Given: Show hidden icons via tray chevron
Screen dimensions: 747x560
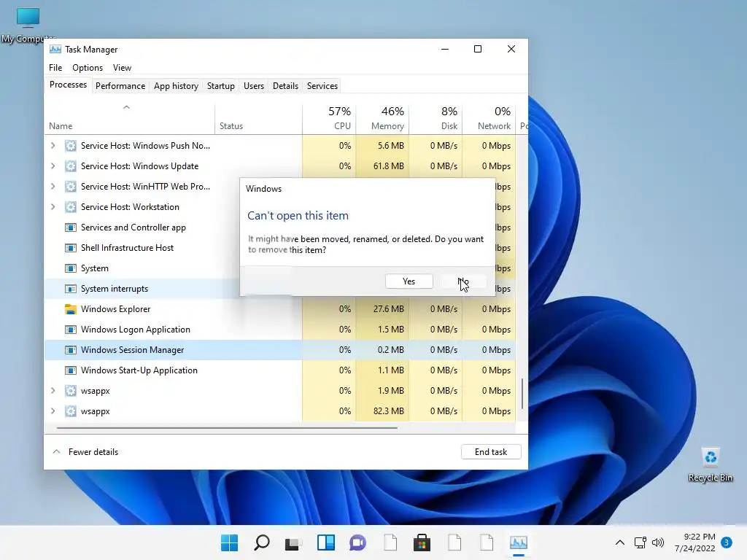Looking at the screenshot, I should 620,542.
